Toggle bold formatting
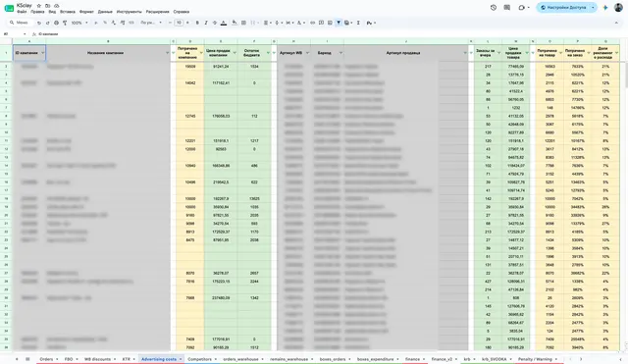Viewport: 628px width, 364px height. pos(197,23)
